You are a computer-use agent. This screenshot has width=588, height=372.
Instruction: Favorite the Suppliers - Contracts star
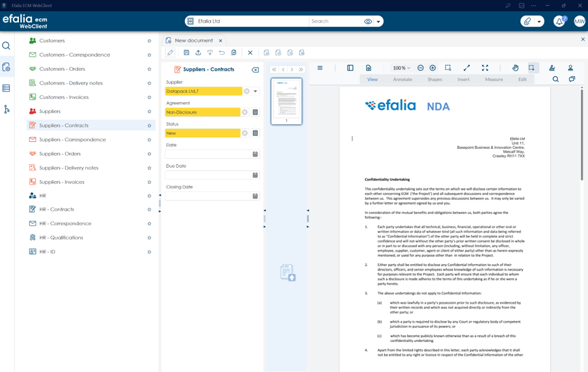pyautogui.click(x=149, y=126)
